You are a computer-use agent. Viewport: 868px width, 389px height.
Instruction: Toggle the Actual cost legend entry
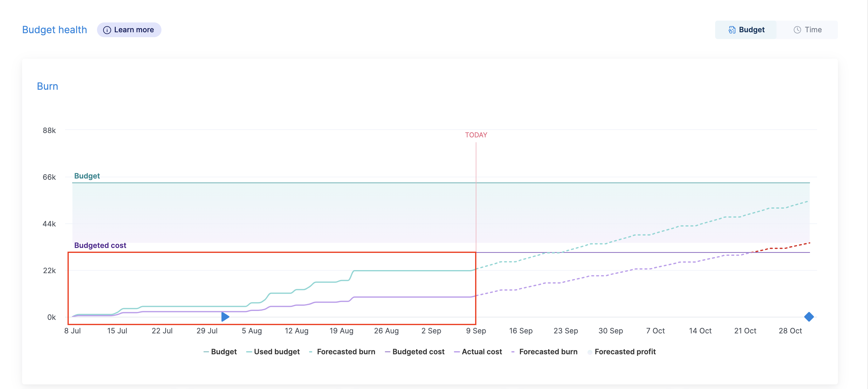478,352
